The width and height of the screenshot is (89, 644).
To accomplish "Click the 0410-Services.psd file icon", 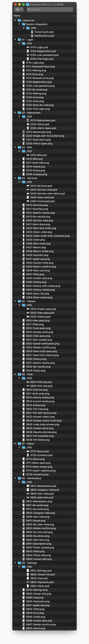I will point(28,186).
